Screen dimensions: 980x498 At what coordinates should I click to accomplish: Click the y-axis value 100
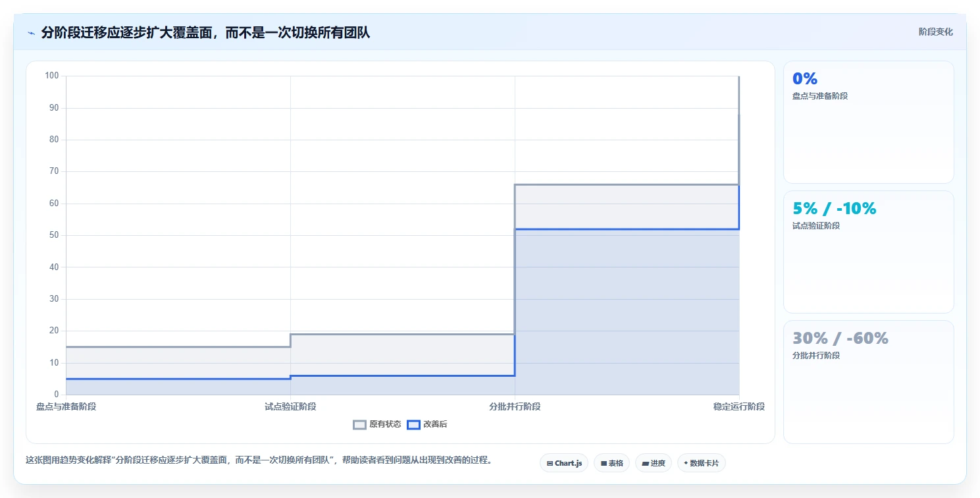coord(52,76)
